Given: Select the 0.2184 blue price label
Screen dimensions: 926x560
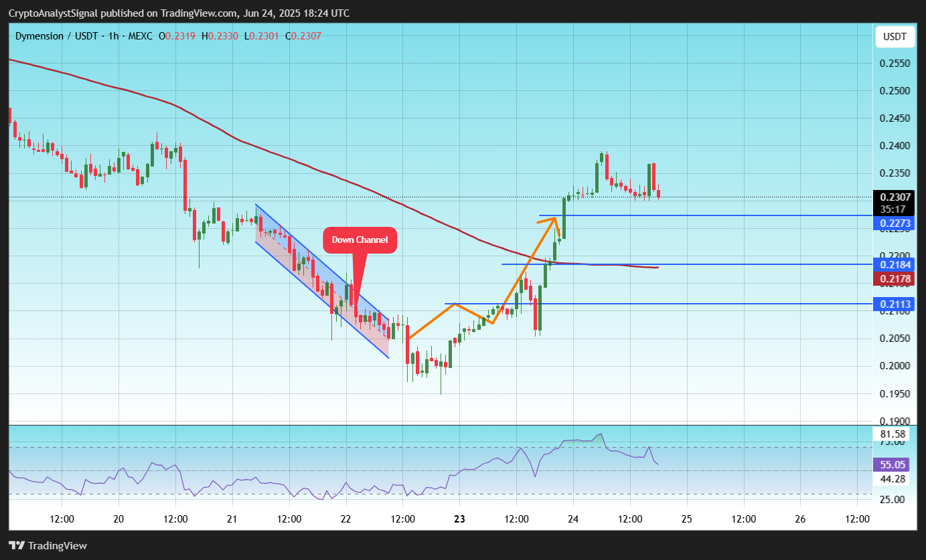Looking at the screenshot, I should [x=896, y=264].
